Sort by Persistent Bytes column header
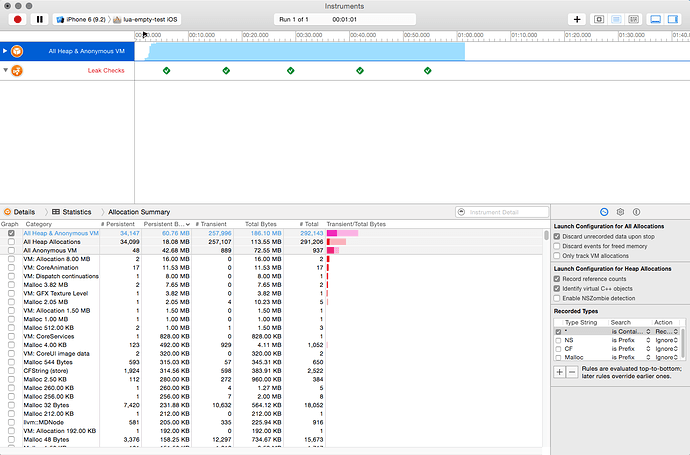This screenshot has height=455, width=690. (166, 224)
